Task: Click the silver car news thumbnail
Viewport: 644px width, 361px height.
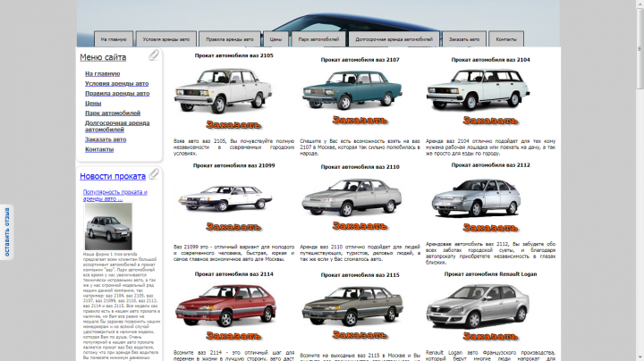Action: (x=108, y=226)
